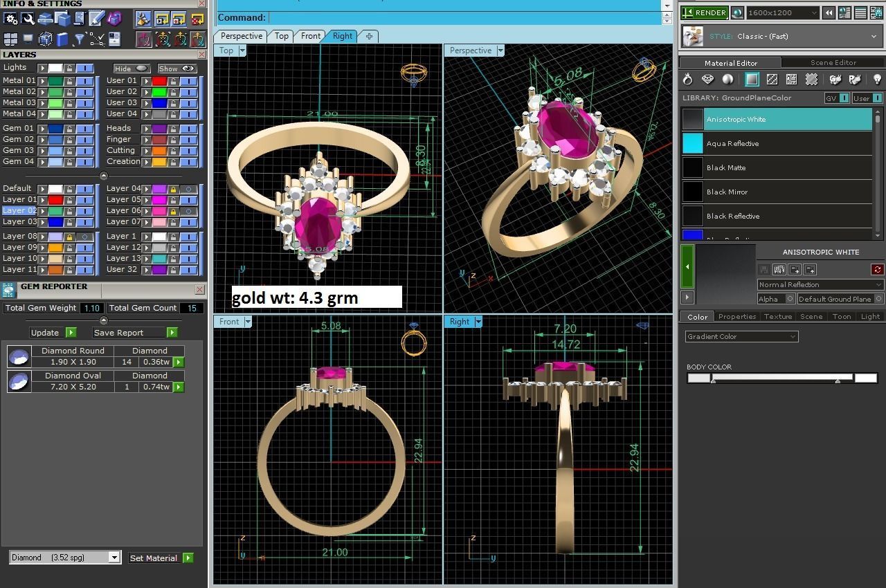The width and height of the screenshot is (886, 588).
Task: Click the RENDER button
Action: (x=704, y=12)
